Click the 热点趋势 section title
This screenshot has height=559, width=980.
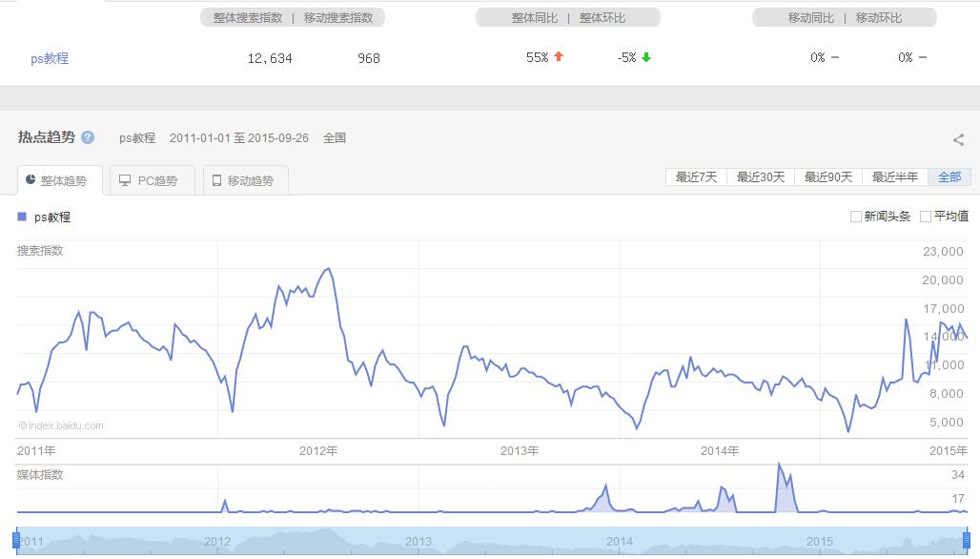pyautogui.click(x=47, y=137)
